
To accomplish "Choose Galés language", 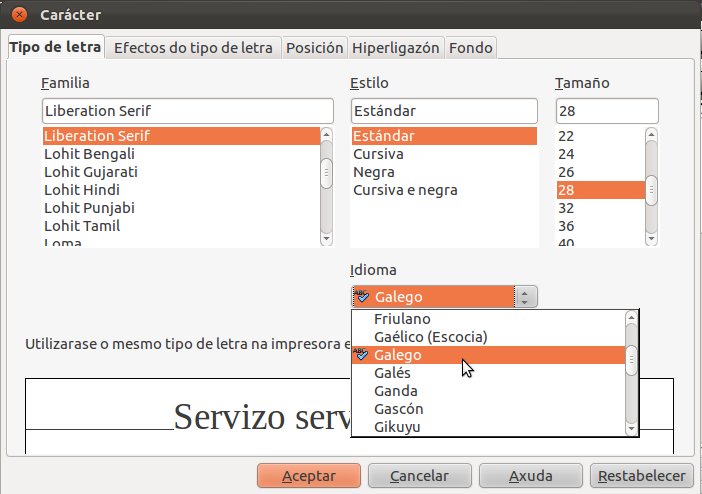I will pos(488,373).
